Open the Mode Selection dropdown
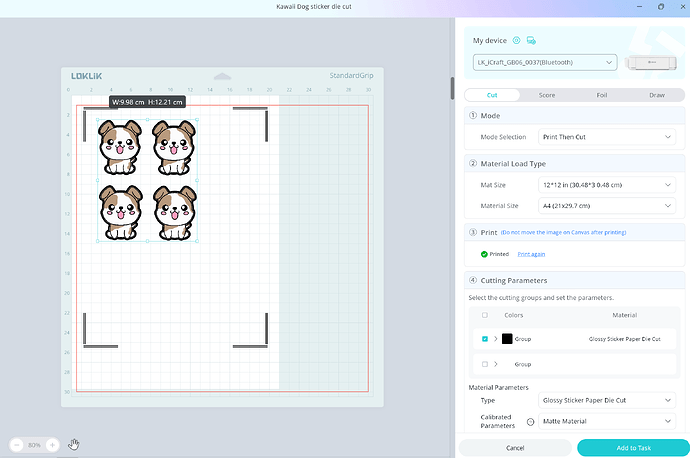 coord(606,136)
